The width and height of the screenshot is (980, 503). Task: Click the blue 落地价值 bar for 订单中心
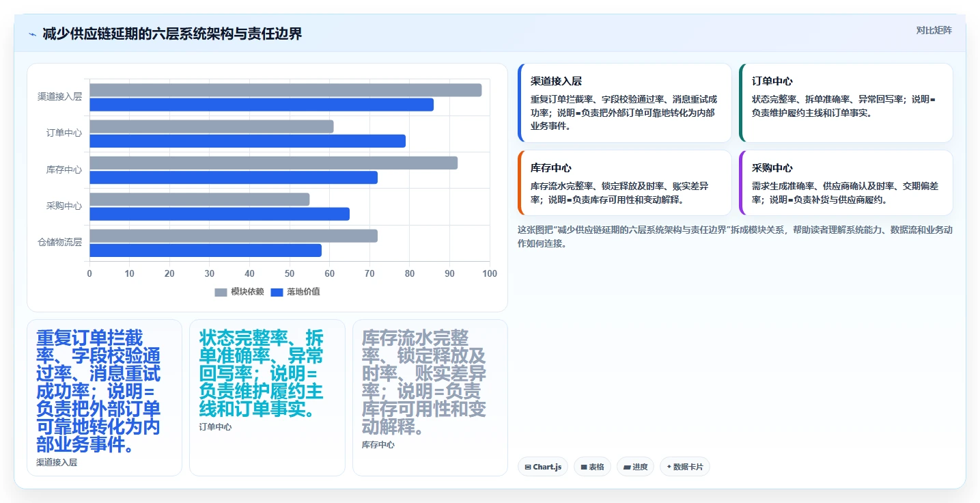coord(247,141)
